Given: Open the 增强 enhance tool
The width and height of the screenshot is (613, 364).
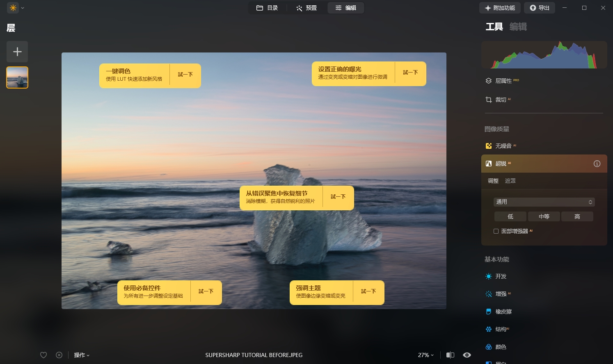Looking at the screenshot, I should pyautogui.click(x=498, y=294).
